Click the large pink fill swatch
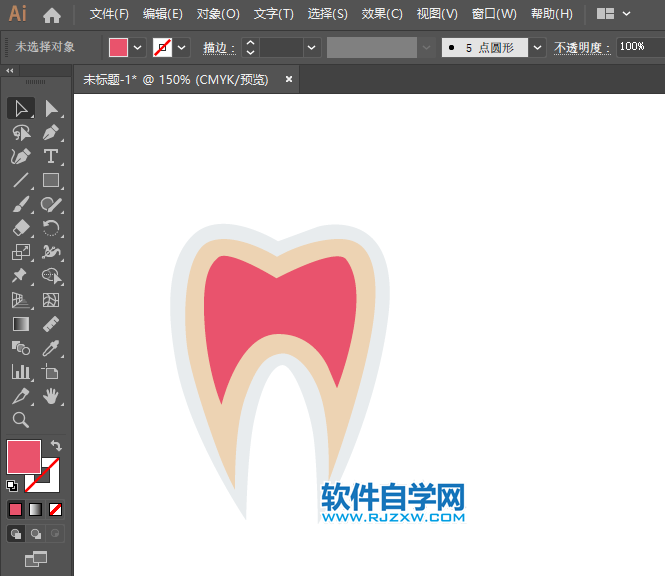The width and height of the screenshot is (665, 576). tap(24, 457)
